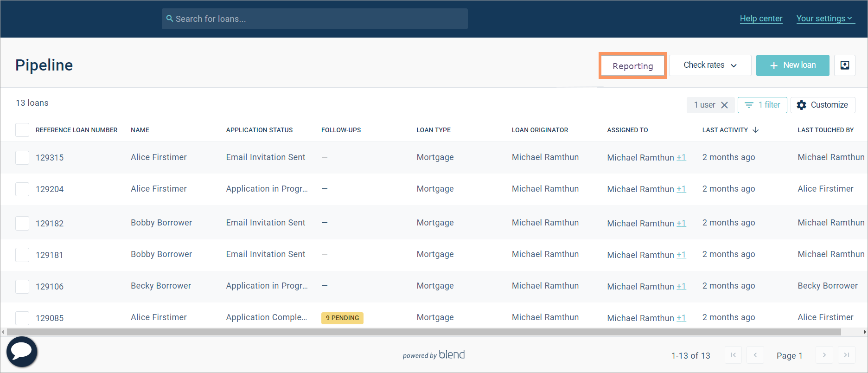Image resolution: width=868 pixels, height=373 pixels.
Task: Click the search magnifier icon
Action: [x=170, y=19]
